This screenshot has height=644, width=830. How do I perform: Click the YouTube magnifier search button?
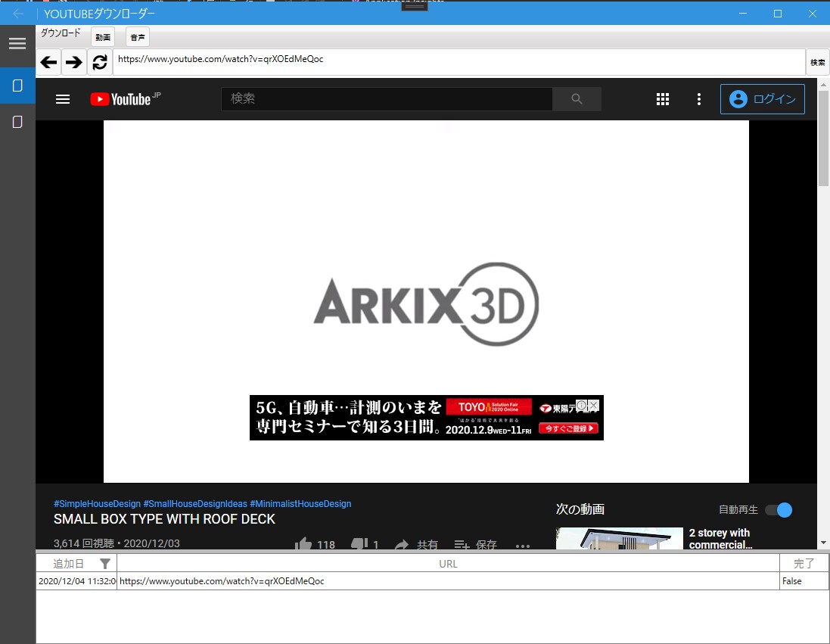click(x=577, y=99)
